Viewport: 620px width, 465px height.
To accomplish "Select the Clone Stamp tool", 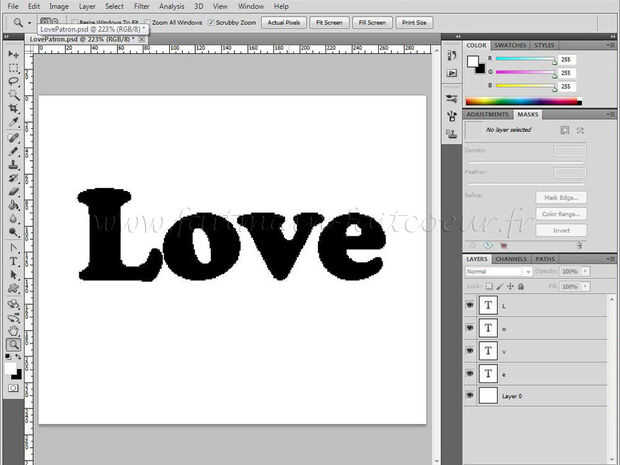I will tap(13, 164).
